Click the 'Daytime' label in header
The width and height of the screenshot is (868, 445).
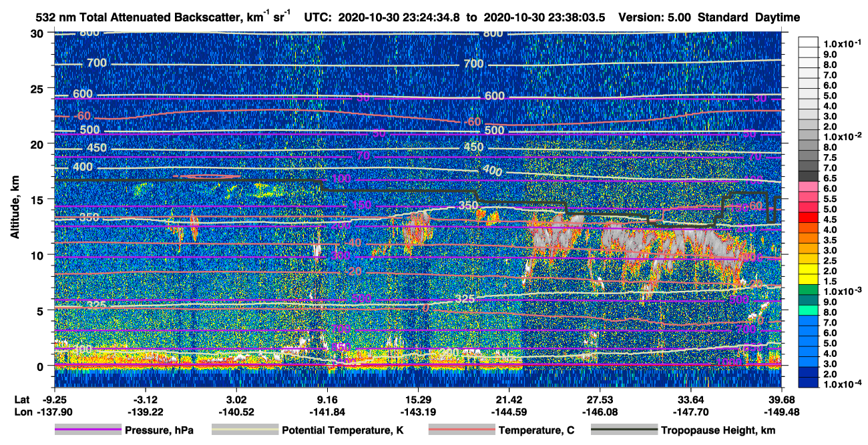[777, 17]
